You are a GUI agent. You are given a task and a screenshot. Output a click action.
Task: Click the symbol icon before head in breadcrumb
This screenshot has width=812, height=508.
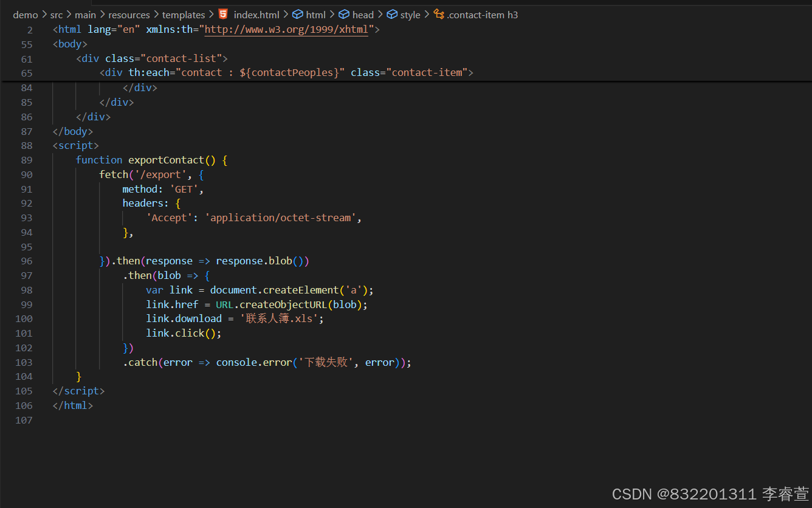[x=344, y=14]
